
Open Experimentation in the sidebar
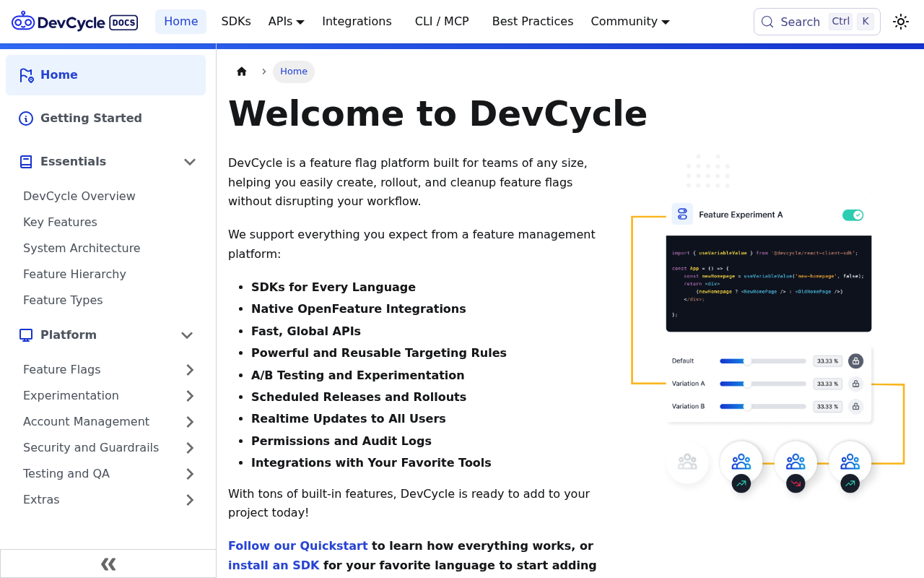coord(71,396)
